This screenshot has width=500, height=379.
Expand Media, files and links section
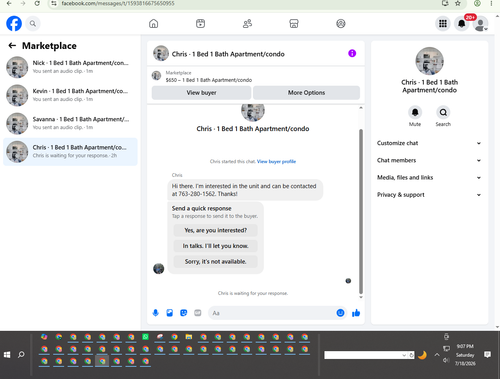pyautogui.click(x=429, y=178)
